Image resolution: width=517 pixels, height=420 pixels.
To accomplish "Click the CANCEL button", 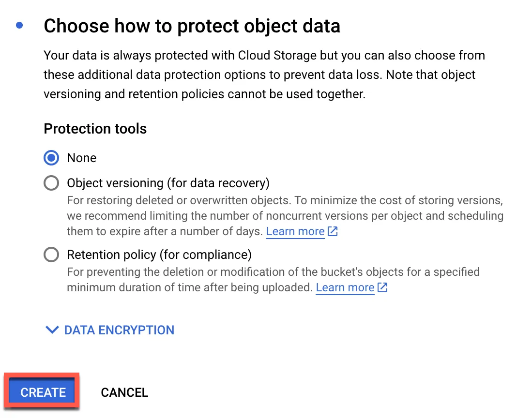I will (x=124, y=392).
